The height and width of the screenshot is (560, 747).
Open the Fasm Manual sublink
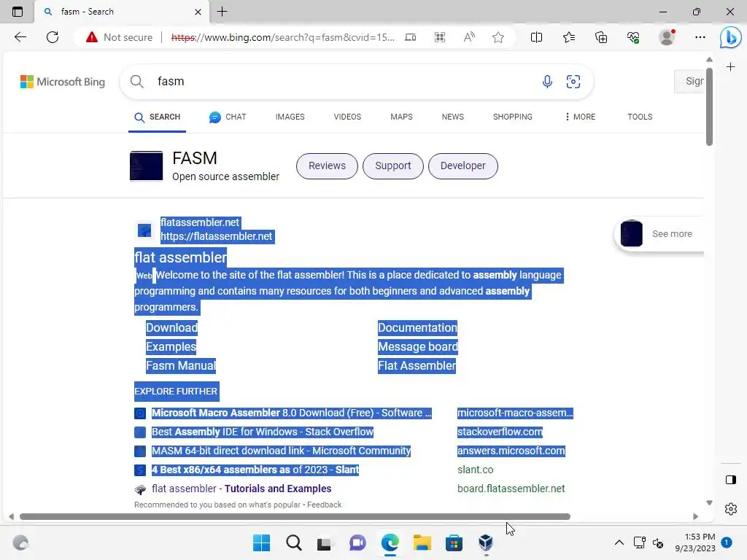[x=181, y=366]
